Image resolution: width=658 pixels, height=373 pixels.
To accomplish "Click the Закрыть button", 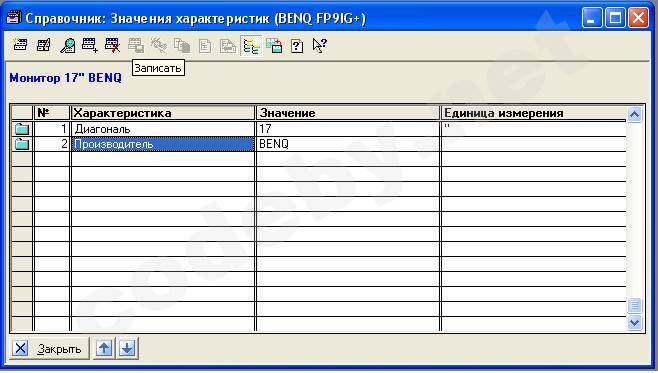I will click(x=50, y=348).
